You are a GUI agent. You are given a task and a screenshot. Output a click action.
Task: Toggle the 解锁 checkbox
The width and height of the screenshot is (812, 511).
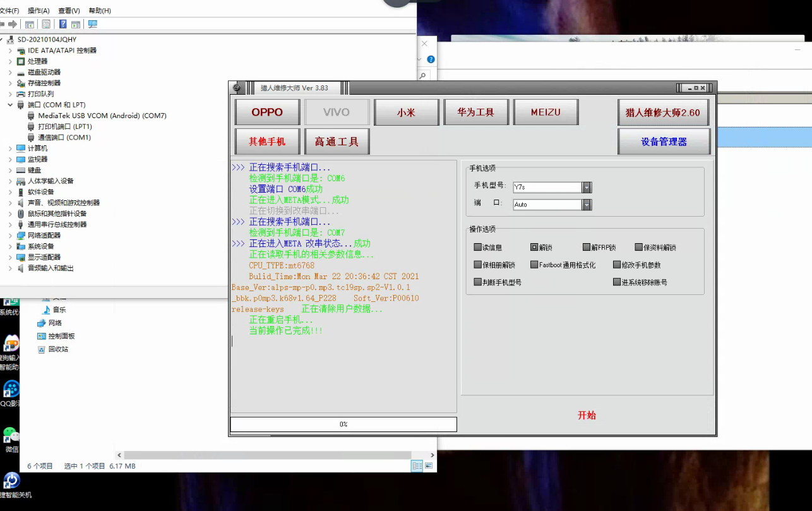coord(534,248)
